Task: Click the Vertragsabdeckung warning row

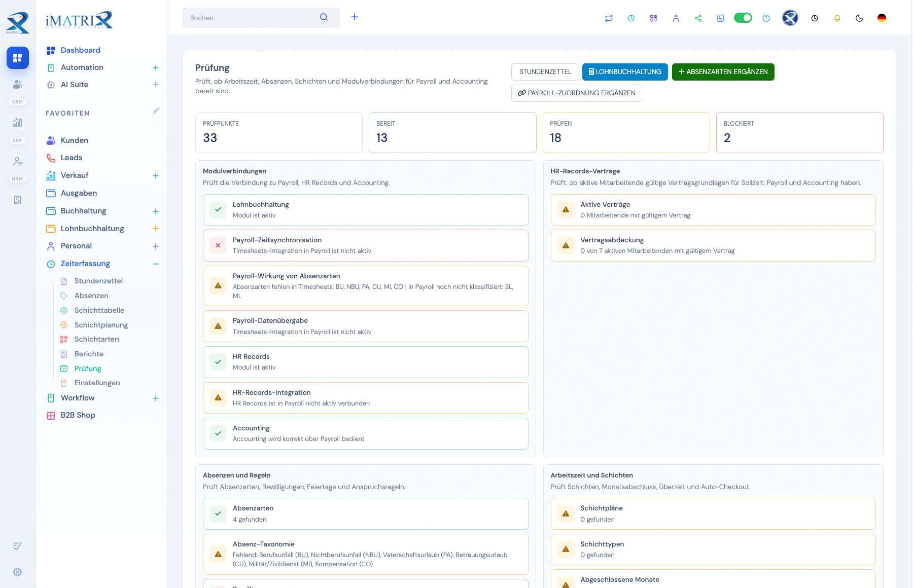Action: point(713,246)
